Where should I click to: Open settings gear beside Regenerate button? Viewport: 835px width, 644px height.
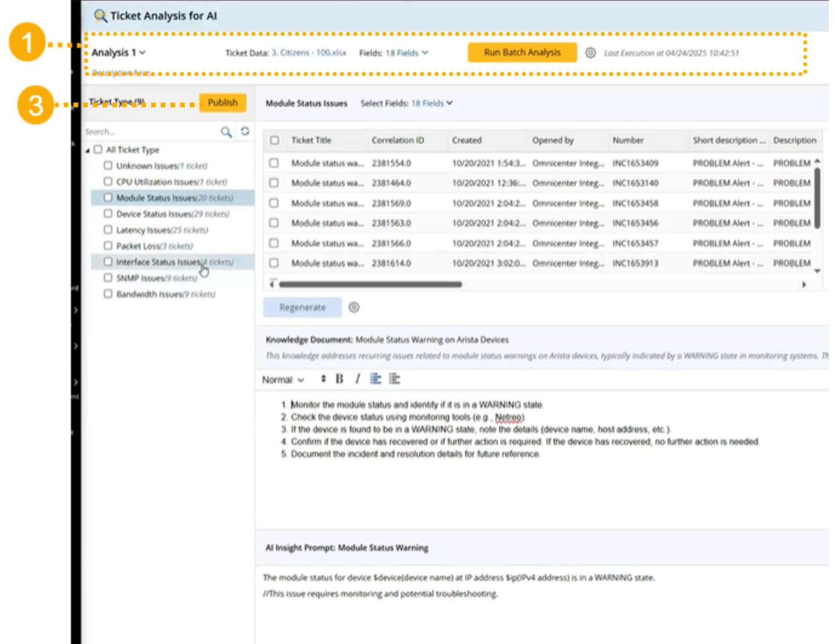pos(354,307)
